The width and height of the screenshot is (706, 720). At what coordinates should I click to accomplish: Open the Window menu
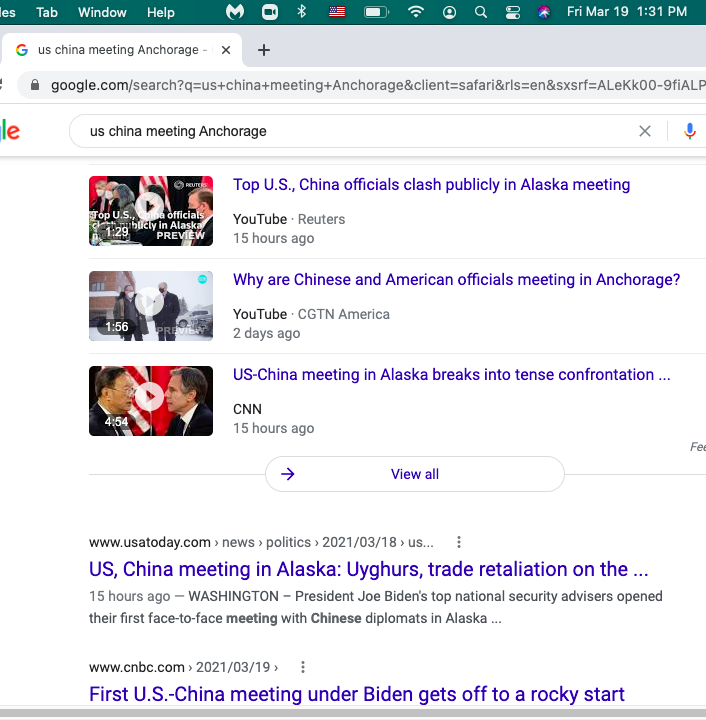[102, 12]
